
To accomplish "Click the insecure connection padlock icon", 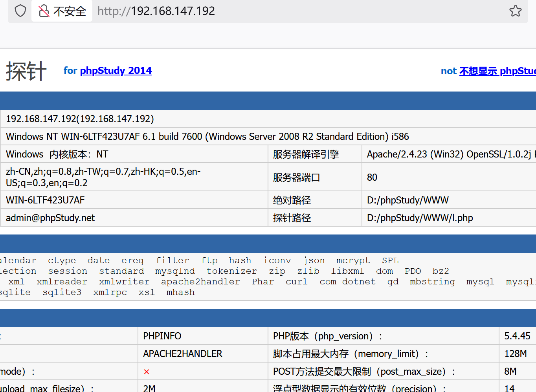I will [x=44, y=11].
